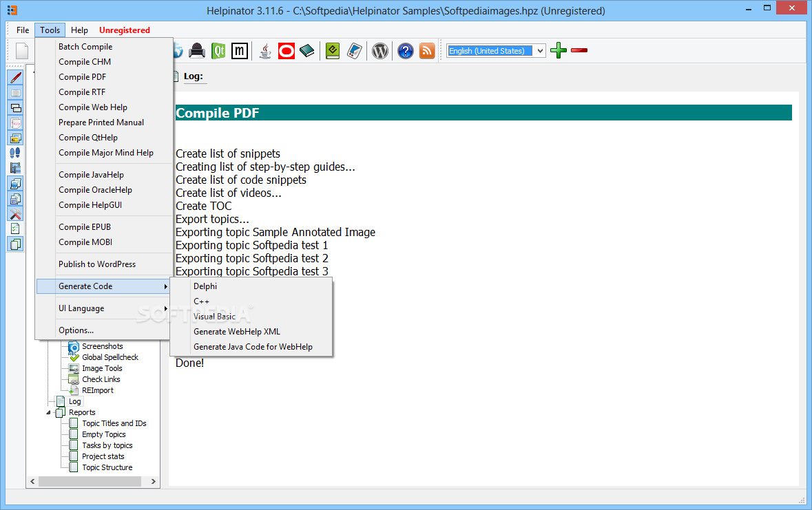812x510 pixels.
Task: Click the green EPUB compile icon
Action: 333,51
